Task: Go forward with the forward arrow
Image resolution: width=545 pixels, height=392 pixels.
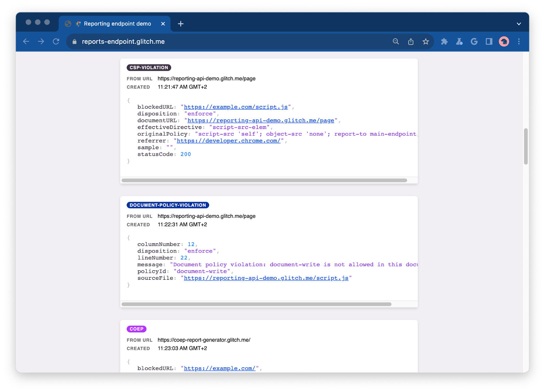Action: point(41,42)
